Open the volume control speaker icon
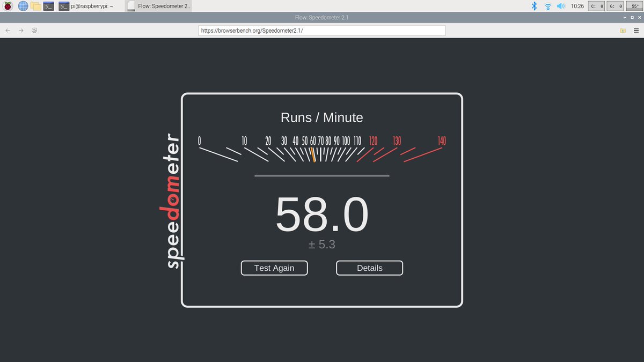Viewport: 644px width, 362px height. click(561, 6)
